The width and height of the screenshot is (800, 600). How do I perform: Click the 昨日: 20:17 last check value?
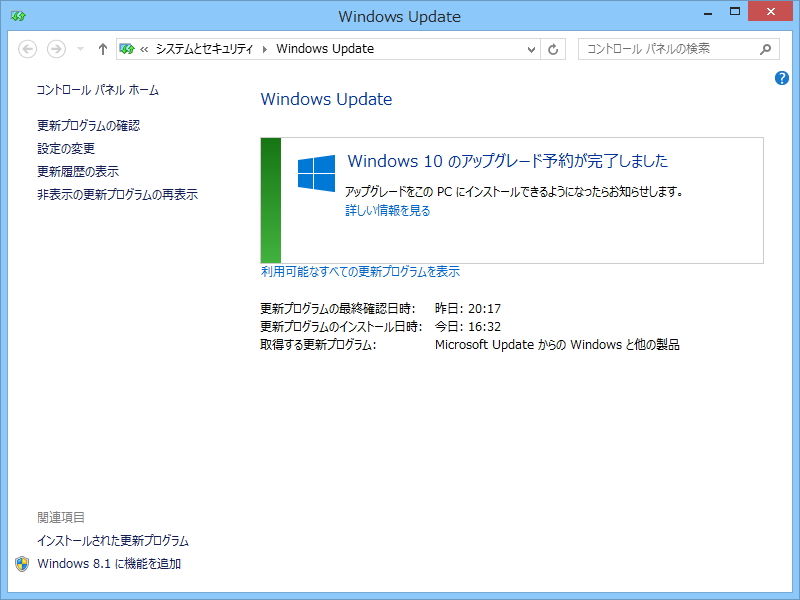coord(468,309)
